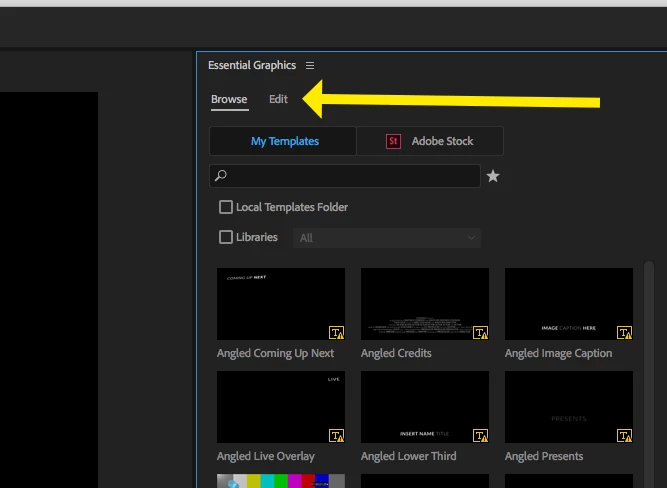Image resolution: width=667 pixels, height=488 pixels.
Task: Click missing font warning icon on Angled Credits
Action: coord(480,333)
